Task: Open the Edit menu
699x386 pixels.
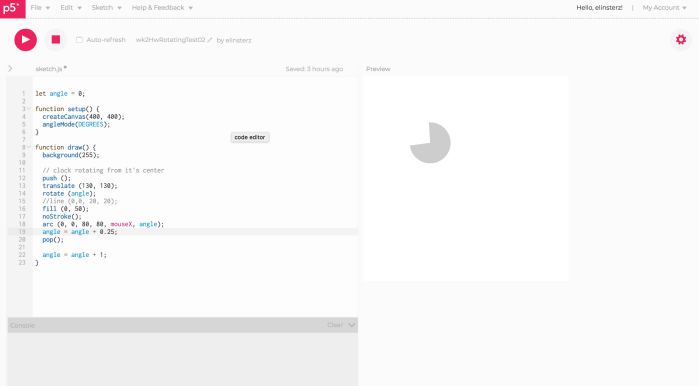Action: click(71, 8)
